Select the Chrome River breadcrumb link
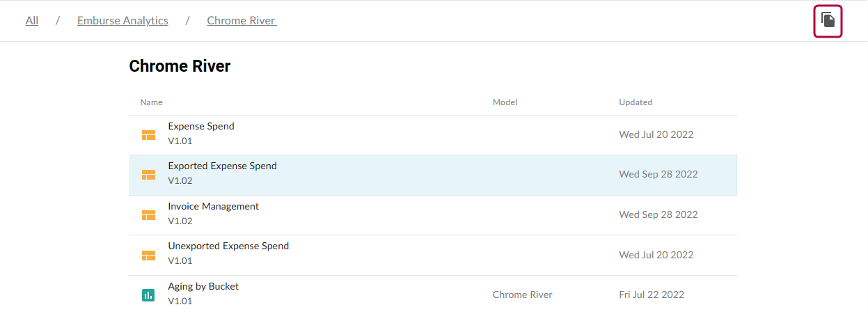 (x=242, y=20)
